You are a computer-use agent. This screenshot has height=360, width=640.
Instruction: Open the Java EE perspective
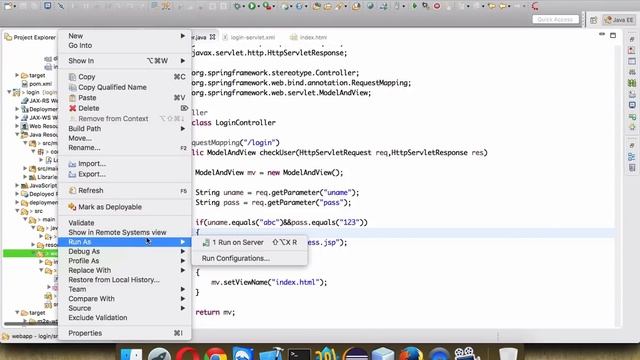click(x=620, y=20)
